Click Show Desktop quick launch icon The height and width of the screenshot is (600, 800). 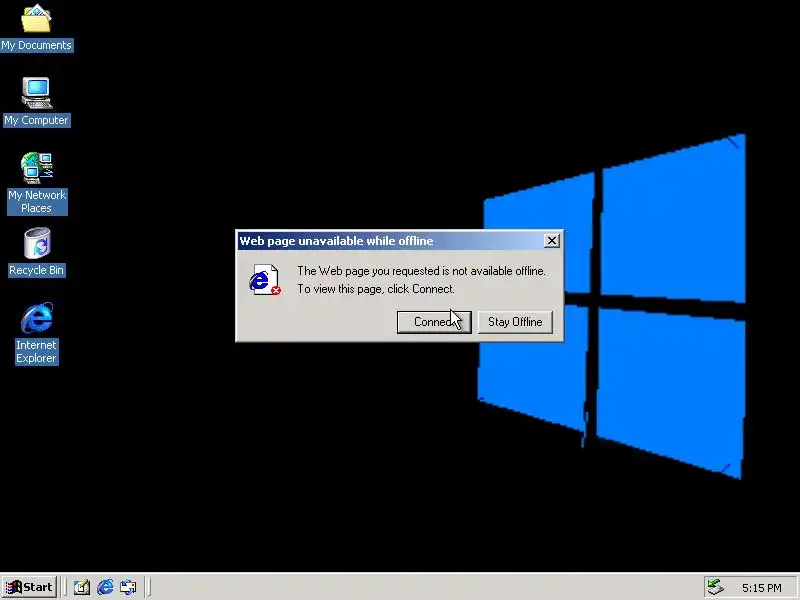(82, 587)
